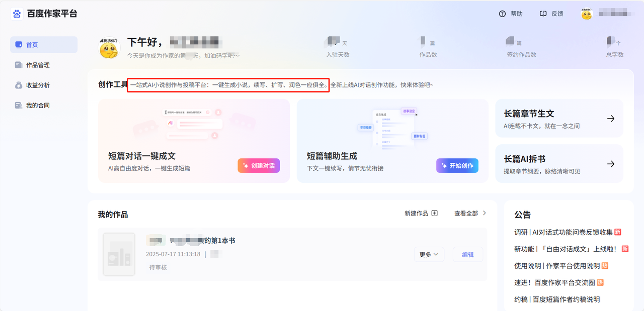Click arrow icon on 长篇章节生文 card
Viewport: 644px width, 311px height.
pyautogui.click(x=611, y=119)
